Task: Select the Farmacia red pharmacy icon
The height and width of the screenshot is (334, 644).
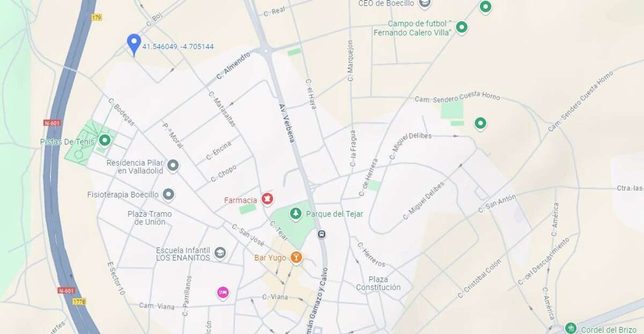Action: [267, 199]
